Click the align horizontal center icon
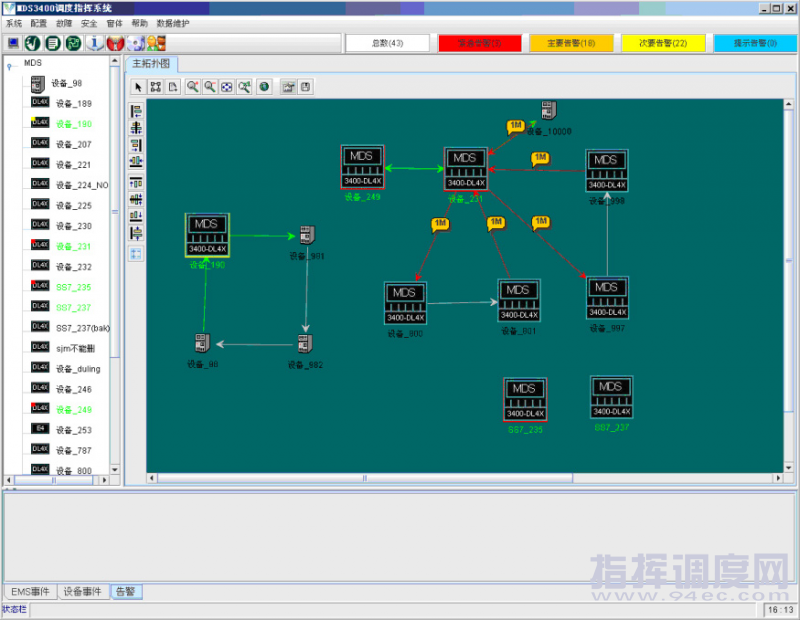This screenshot has width=800, height=620. 136,128
